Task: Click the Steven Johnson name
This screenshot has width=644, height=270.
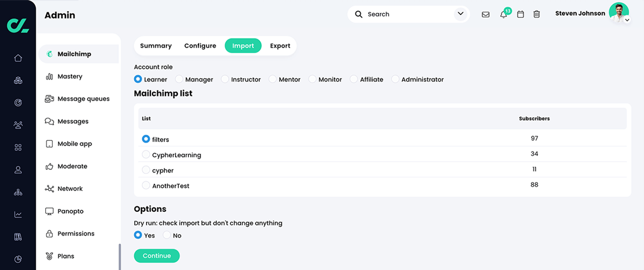Action: (580, 13)
